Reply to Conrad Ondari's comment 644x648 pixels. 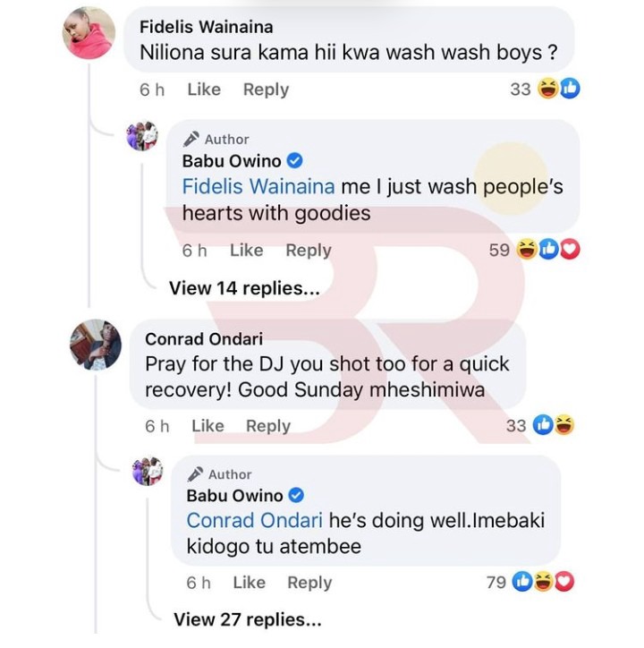(268, 426)
